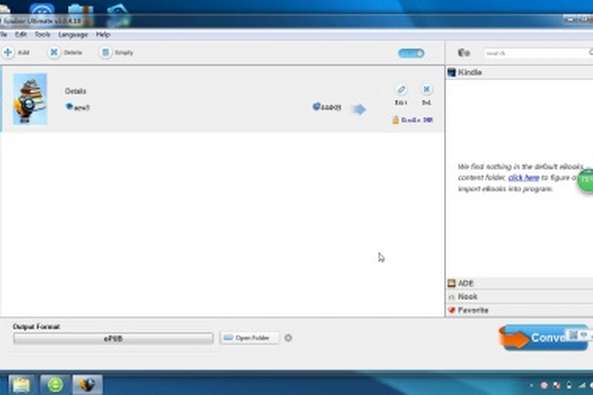Click the blue arrow icon in book row
Image resolution: width=593 pixels, height=395 pixels.
359,109
